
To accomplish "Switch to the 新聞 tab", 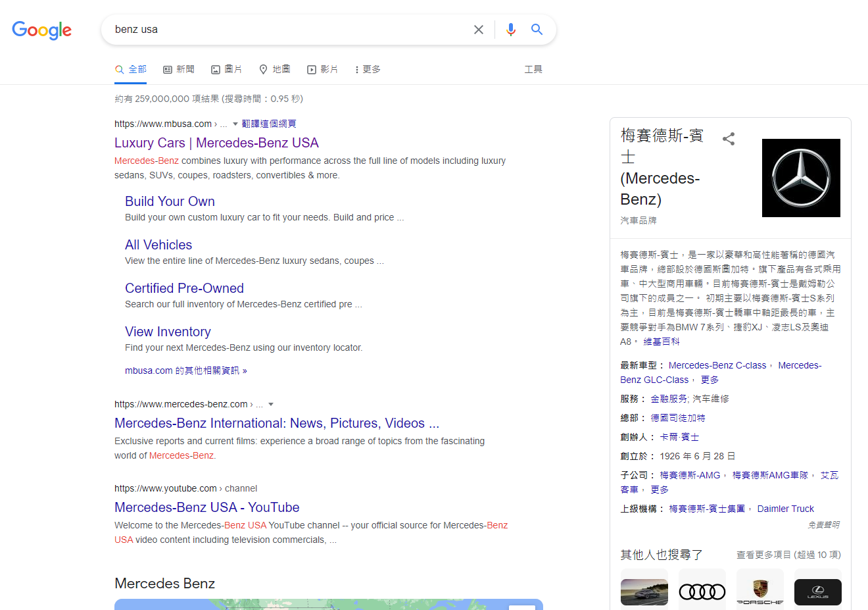I will point(178,69).
